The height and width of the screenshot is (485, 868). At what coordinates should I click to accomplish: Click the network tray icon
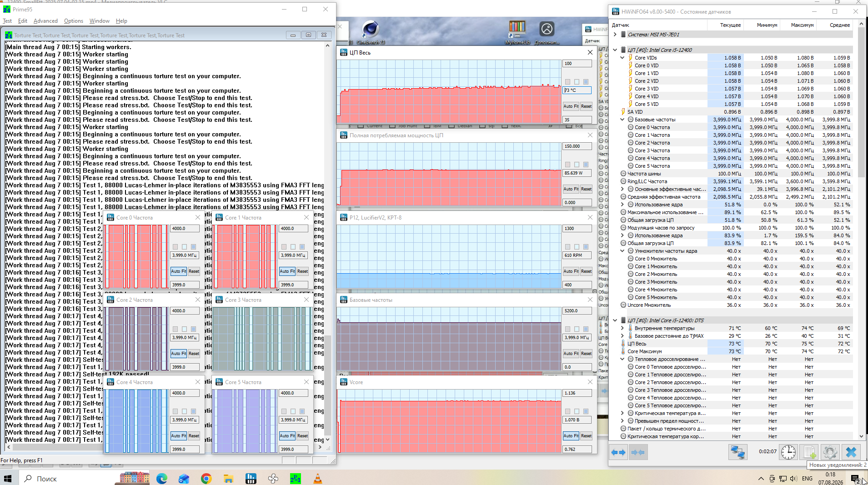pos(783,479)
